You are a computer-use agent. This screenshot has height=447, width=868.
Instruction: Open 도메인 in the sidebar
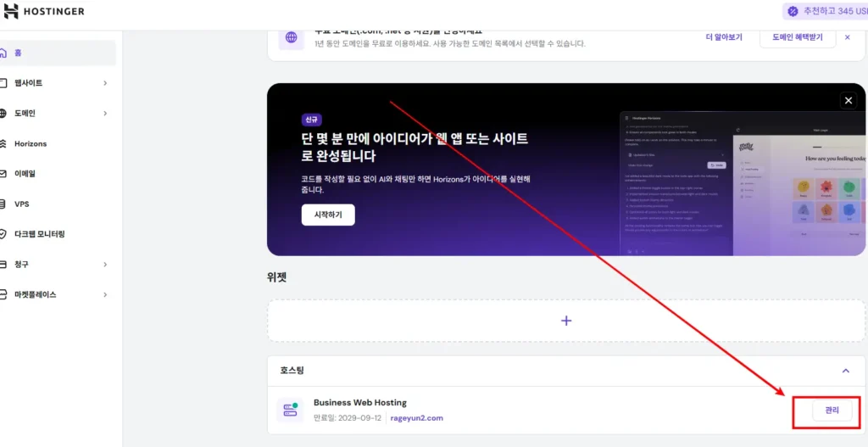point(58,113)
